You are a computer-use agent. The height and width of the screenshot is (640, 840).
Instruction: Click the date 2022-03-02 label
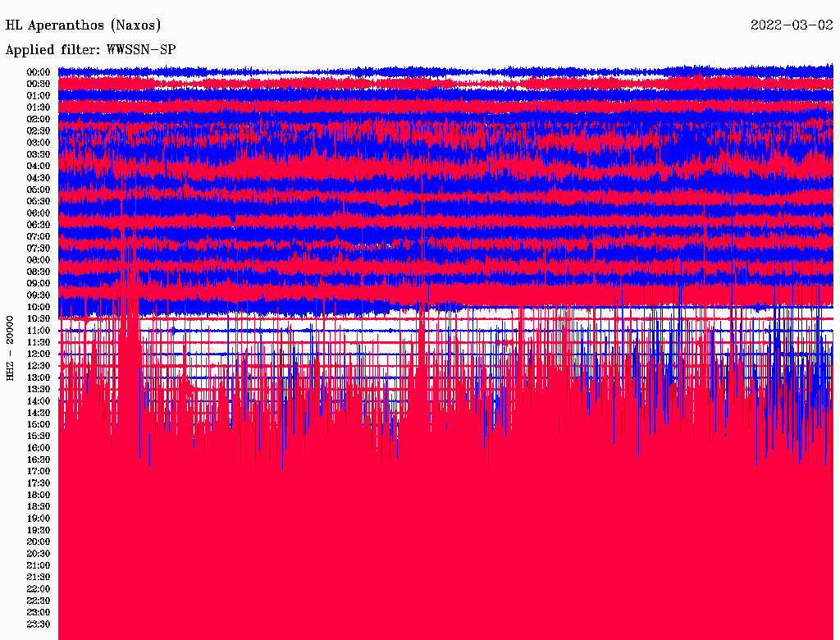coord(792,25)
